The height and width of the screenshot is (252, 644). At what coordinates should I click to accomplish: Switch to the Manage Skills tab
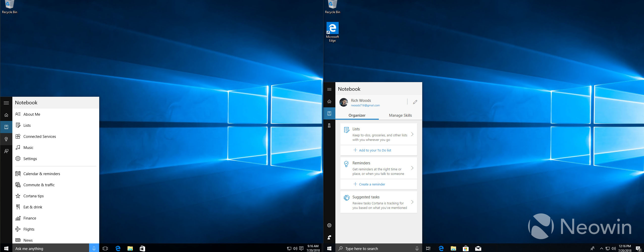coord(400,115)
